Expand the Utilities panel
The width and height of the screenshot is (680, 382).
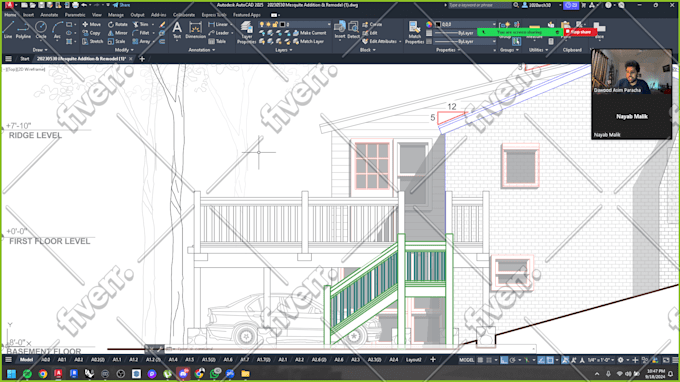click(538, 50)
